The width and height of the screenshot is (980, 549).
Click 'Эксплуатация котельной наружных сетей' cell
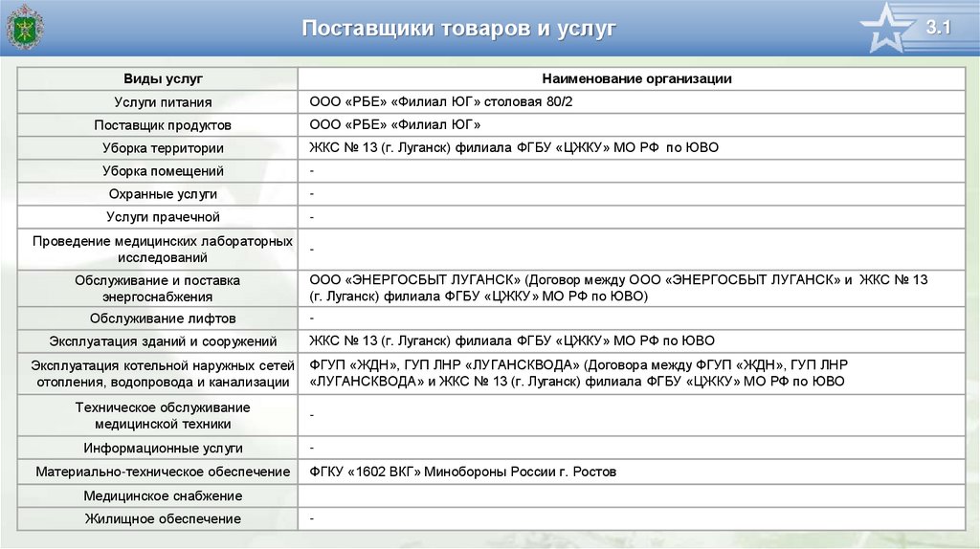click(x=158, y=374)
